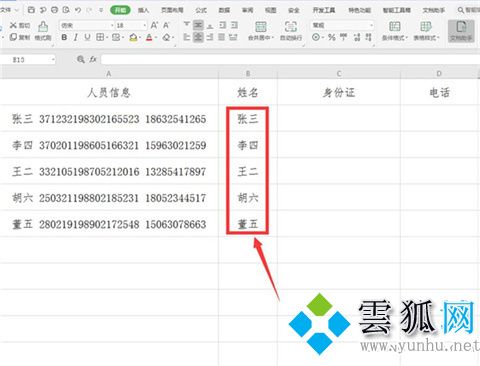480x366 pixels.
Task: Click the Name Box showing B10
Action: [28, 60]
